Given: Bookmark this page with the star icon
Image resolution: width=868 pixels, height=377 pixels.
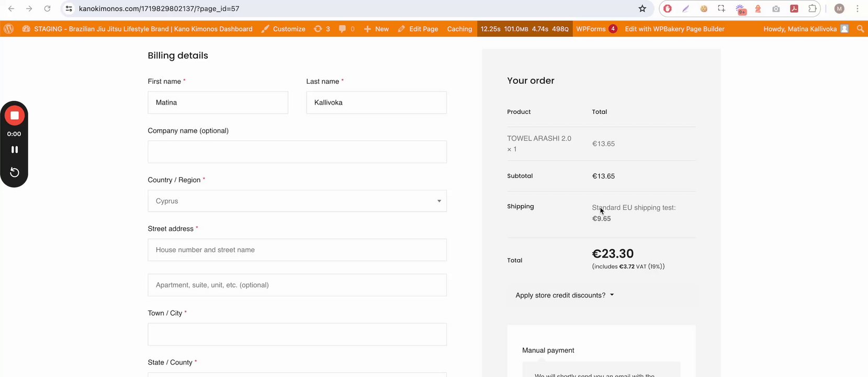Looking at the screenshot, I should tap(642, 8).
